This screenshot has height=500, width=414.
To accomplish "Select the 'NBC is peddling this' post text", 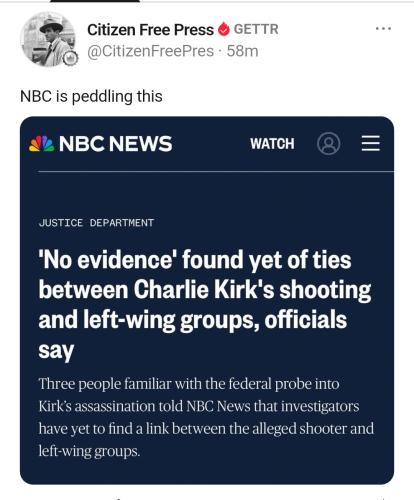I will point(91,96).
